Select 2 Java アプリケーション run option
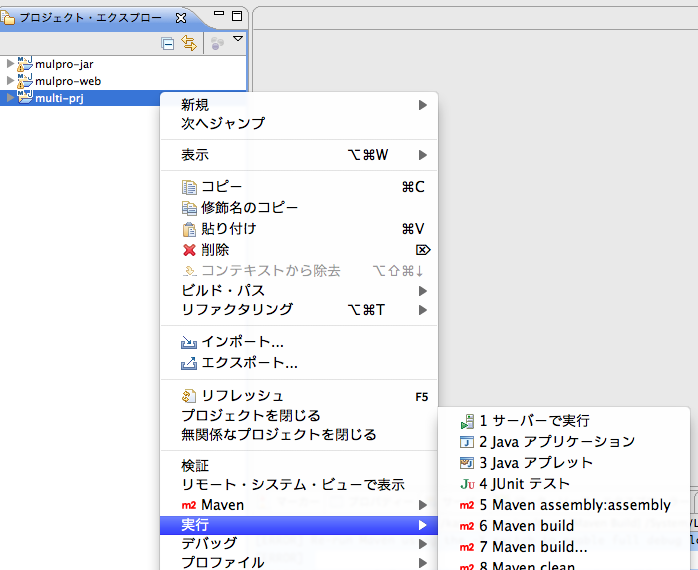 tap(556, 441)
